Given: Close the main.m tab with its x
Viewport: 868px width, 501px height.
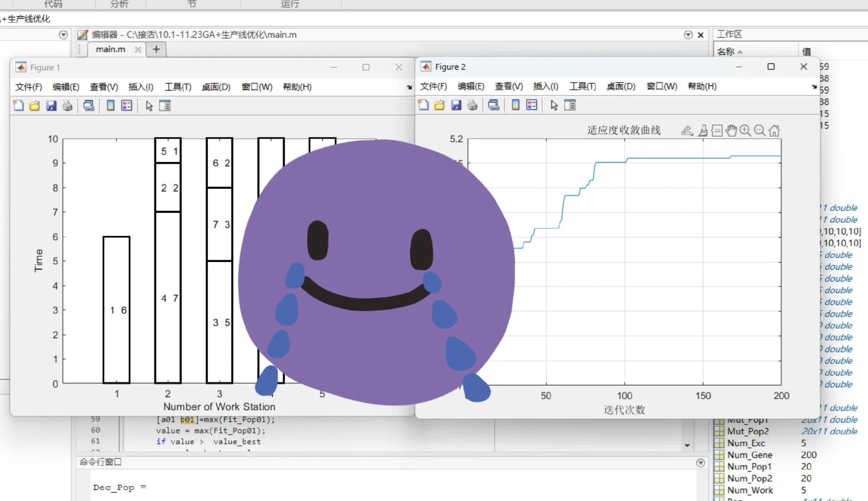Looking at the screenshot, I should click(138, 50).
